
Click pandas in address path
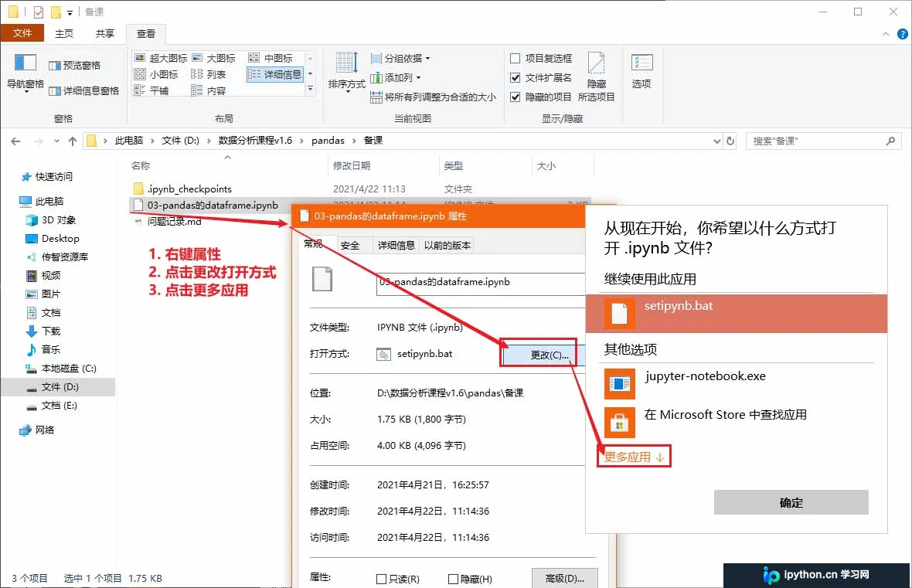pyautogui.click(x=328, y=140)
